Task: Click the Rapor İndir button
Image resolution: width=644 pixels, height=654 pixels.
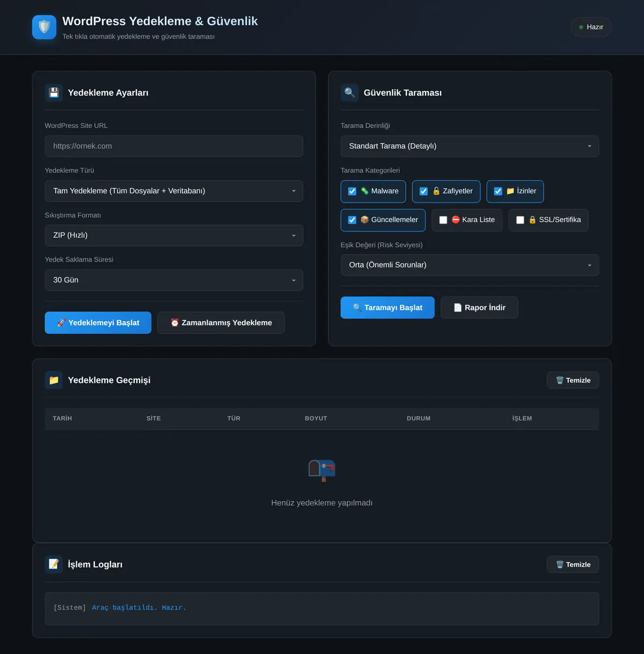Action: 479,308
